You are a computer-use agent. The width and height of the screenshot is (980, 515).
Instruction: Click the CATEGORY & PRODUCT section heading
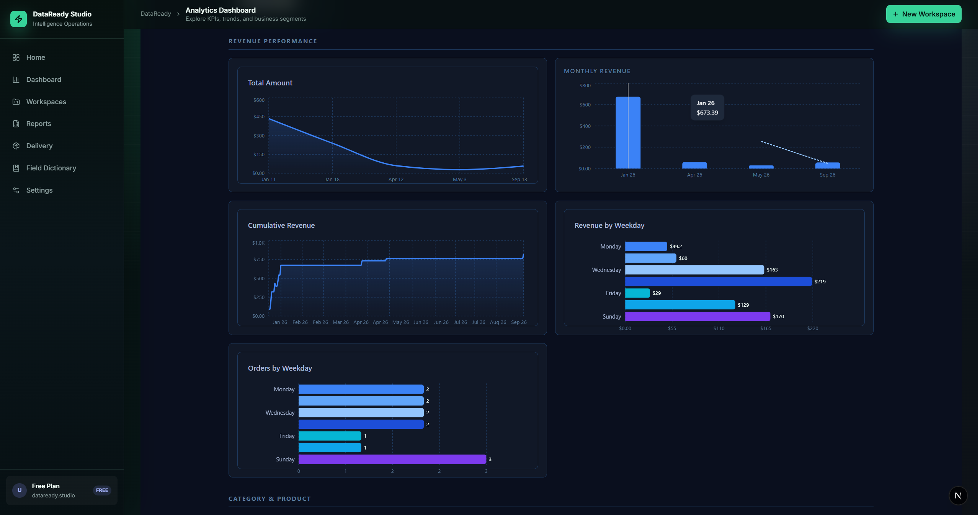[x=270, y=499]
